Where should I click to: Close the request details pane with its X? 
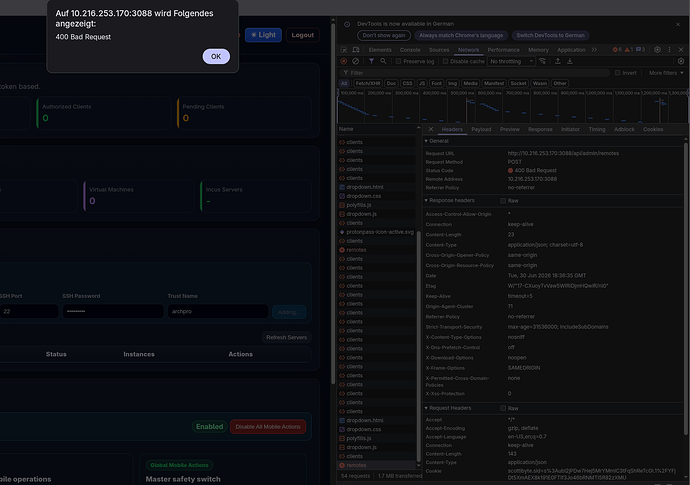[x=431, y=129]
